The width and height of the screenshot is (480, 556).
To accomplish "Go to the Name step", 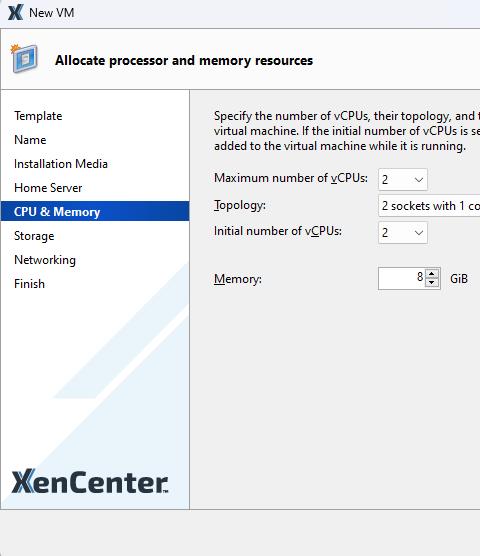I will point(30,140).
